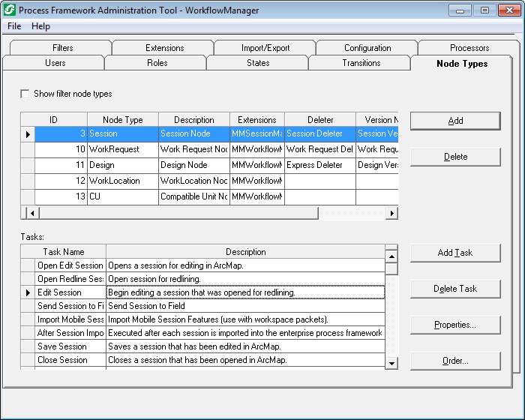This screenshot has width=525, height=420.
Task: Select the Design node type cell
Action: (122, 165)
